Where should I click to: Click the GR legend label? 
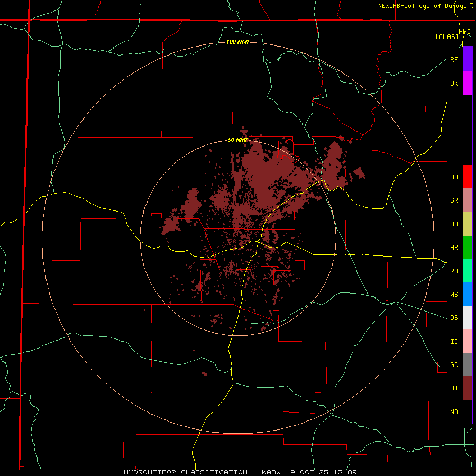454,200
